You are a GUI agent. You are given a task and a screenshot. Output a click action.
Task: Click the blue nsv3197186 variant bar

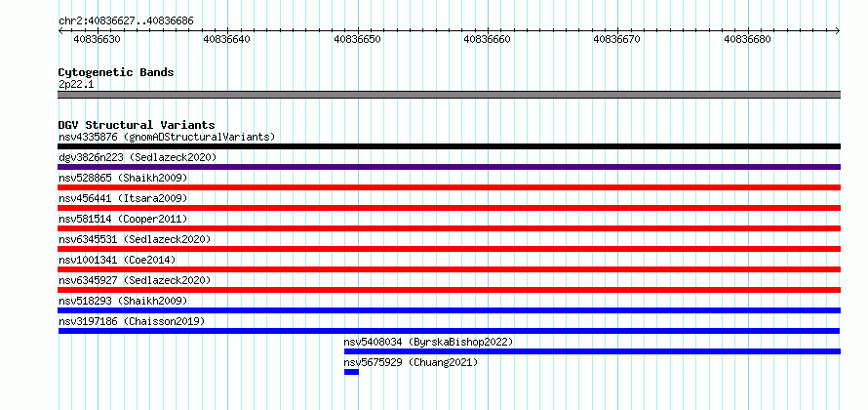449,331
